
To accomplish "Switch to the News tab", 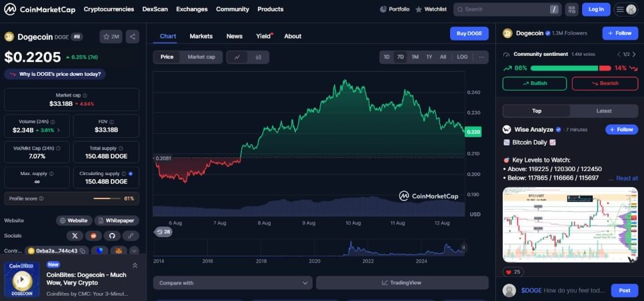I will (x=235, y=36).
